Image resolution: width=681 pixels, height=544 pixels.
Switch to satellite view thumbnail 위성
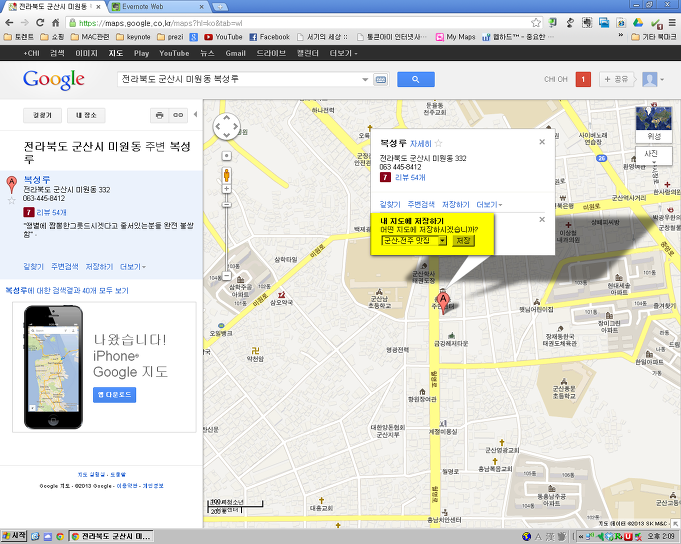(654, 124)
